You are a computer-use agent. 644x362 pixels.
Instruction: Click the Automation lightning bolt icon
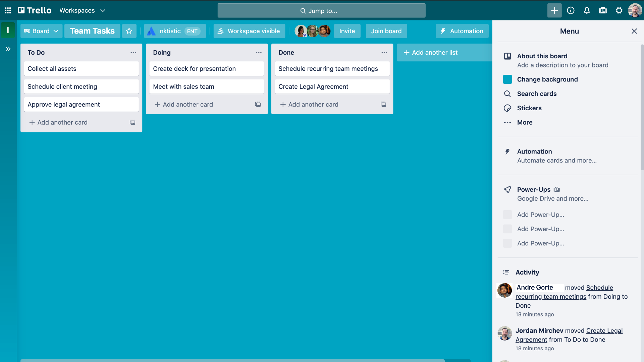443,31
